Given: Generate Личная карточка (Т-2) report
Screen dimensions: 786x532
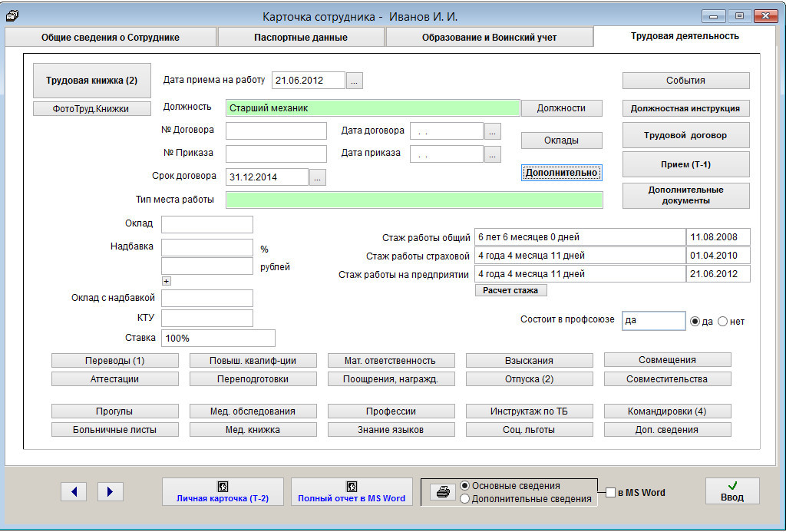Looking at the screenshot, I should pos(223,492).
